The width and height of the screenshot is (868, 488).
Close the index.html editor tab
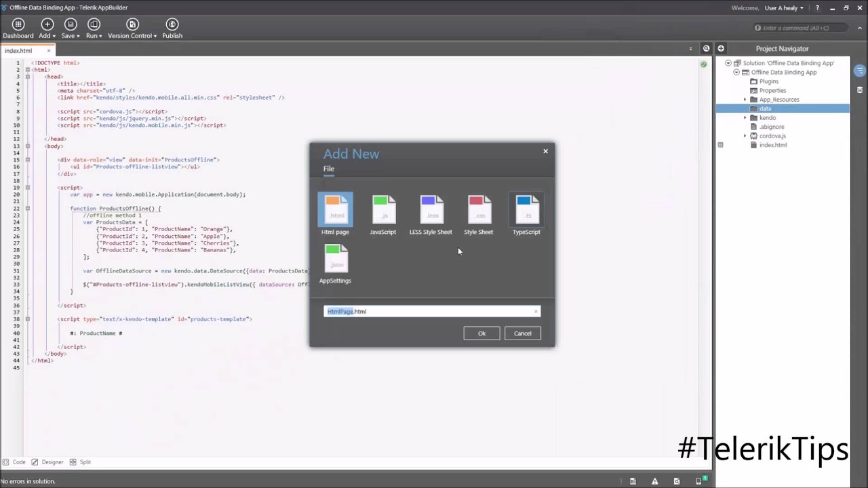49,50
